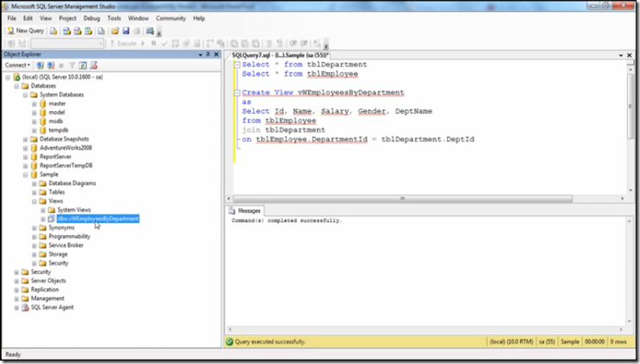
Task: Select the Service Broker folder
Action: (65, 245)
